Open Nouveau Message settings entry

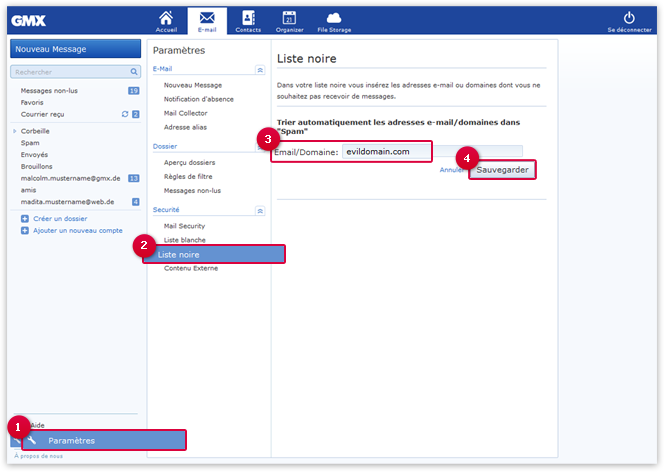[x=193, y=85]
